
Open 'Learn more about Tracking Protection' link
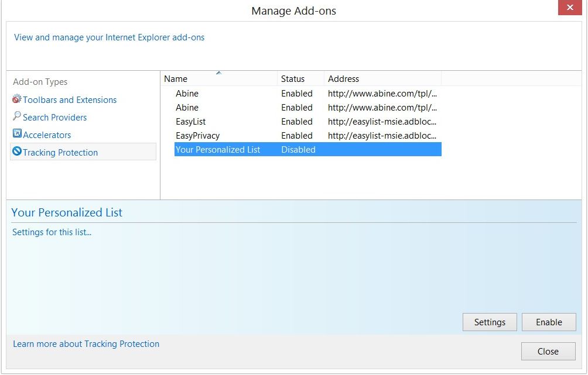click(86, 344)
